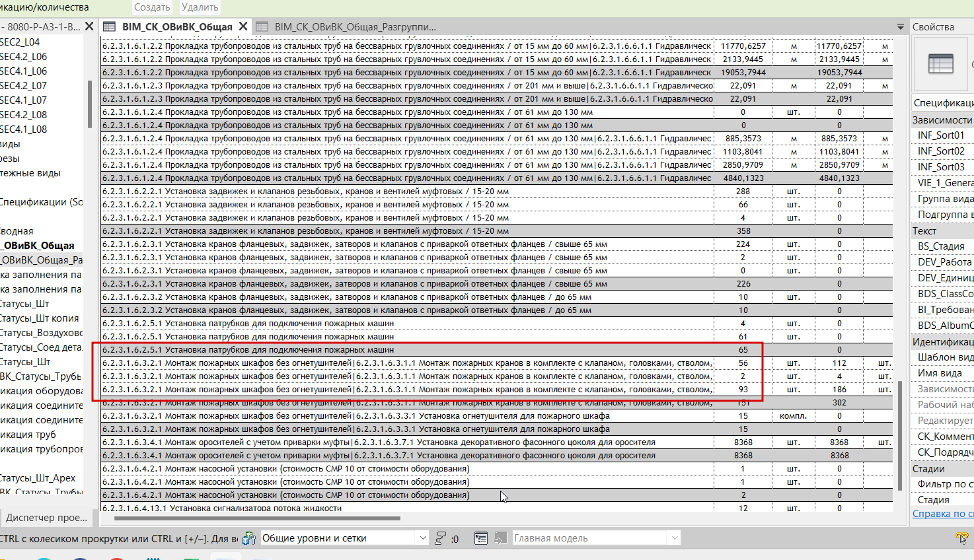The height and width of the screenshot is (560, 974).
Task: Click the selection filter icon at status bar end
Action: click(x=963, y=538)
